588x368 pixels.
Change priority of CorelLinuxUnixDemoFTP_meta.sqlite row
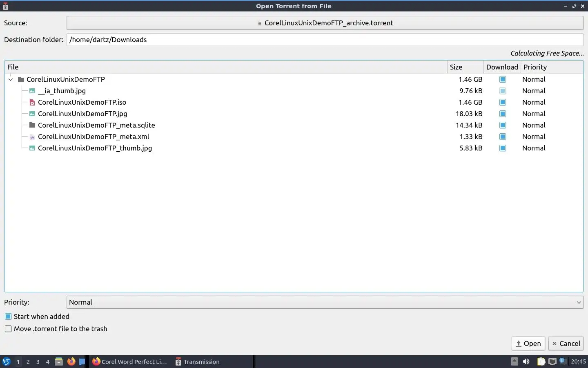(534, 125)
